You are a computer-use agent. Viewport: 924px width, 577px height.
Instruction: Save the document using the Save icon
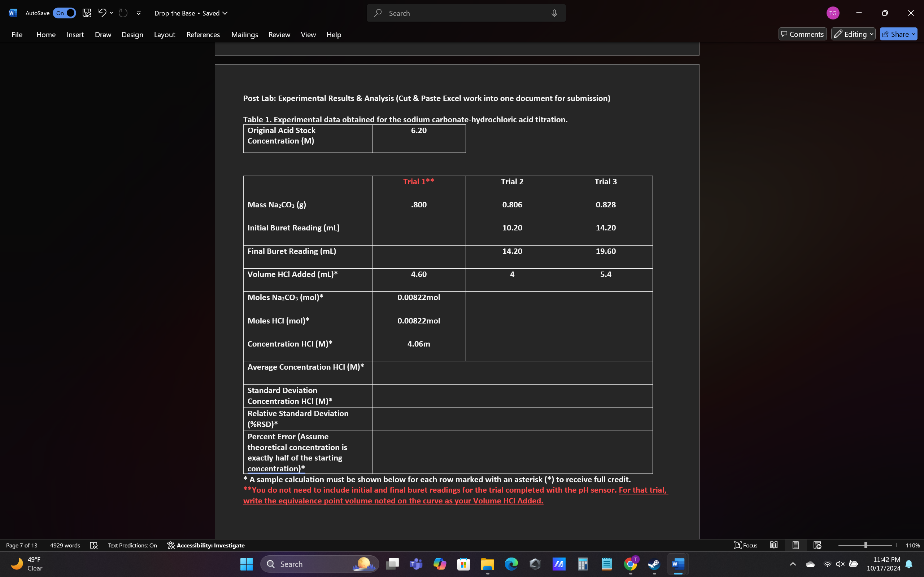(86, 13)
